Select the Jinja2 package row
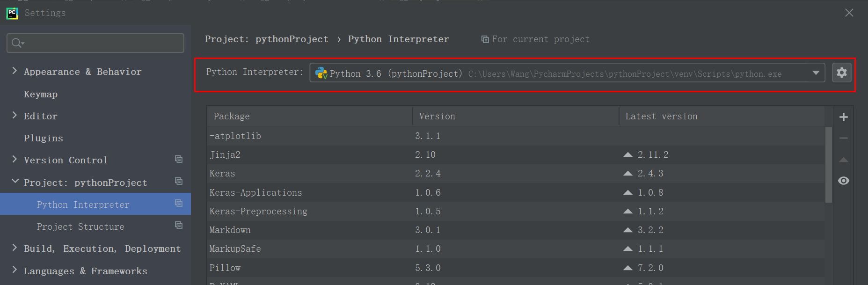This screenshot has height=285, width=868. 516,154
